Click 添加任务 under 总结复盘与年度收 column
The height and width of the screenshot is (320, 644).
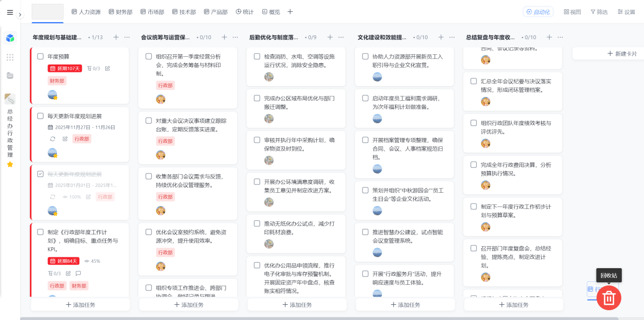click(x=513, y=305)
